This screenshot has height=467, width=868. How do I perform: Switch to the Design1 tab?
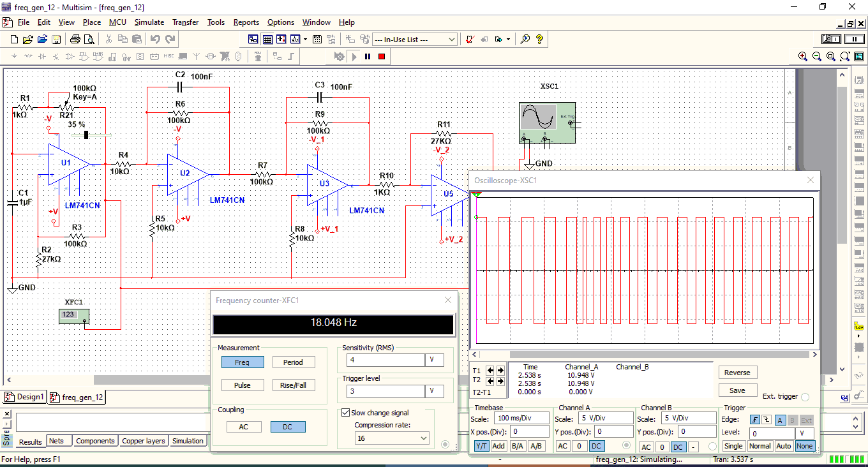click(x=24, y=397)
